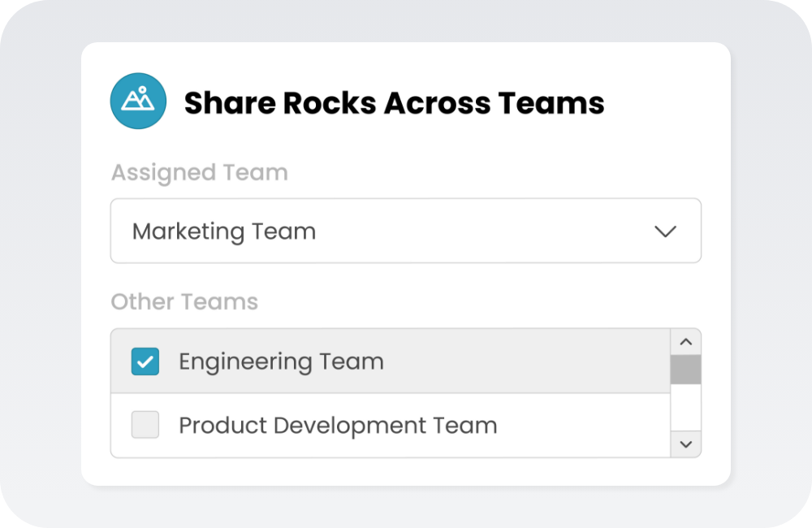The width and height of the screenshot is (812, 528).
Task: Click the "Other Teams" section label
Action: coord(184,301)
